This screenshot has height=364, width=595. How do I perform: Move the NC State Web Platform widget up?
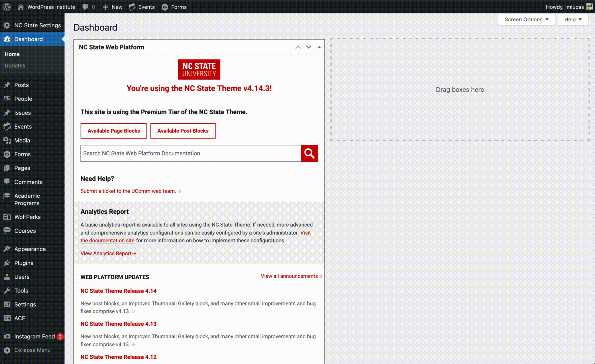pos(298,47)
